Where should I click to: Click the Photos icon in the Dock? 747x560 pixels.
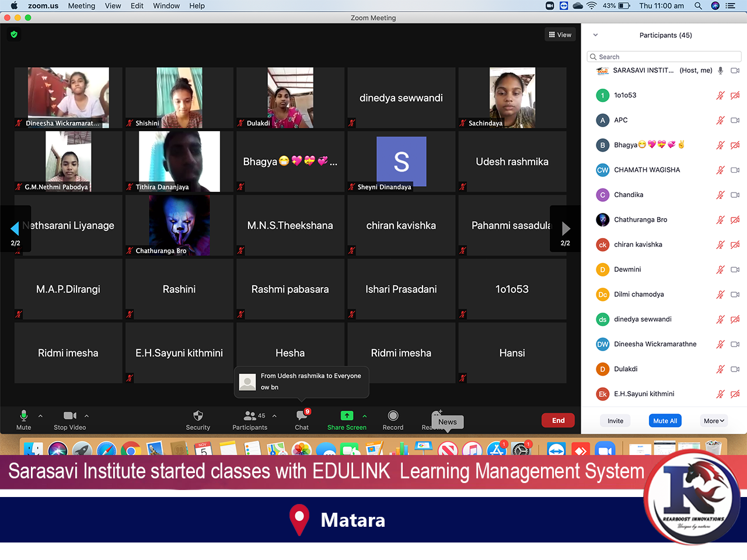pyautogui.click(x=302, y=450)
